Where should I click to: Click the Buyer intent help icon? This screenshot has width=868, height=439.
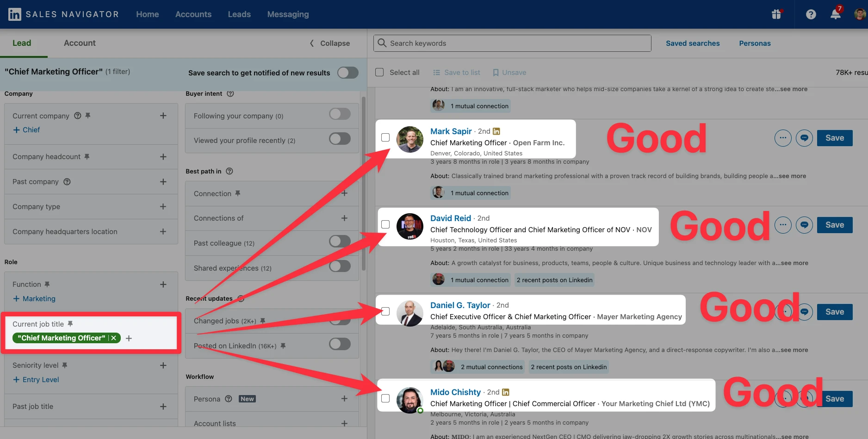coord(230,93)
